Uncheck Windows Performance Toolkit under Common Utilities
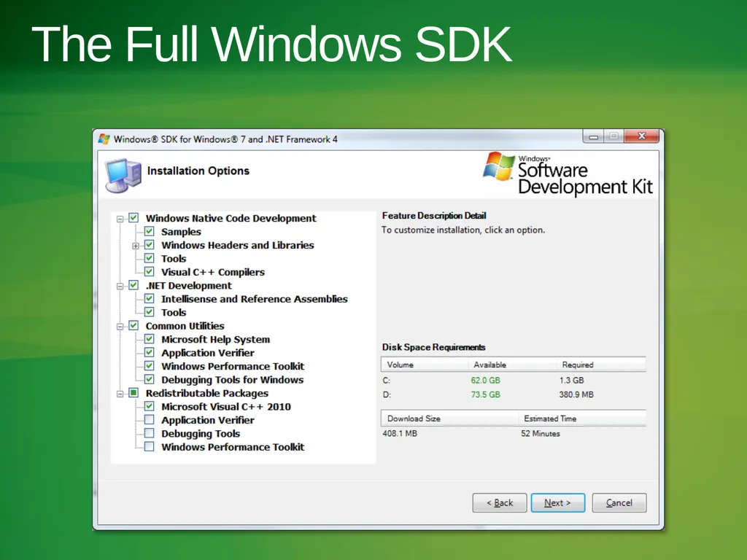Screen dimensions: 747x560 pos(150,366)
